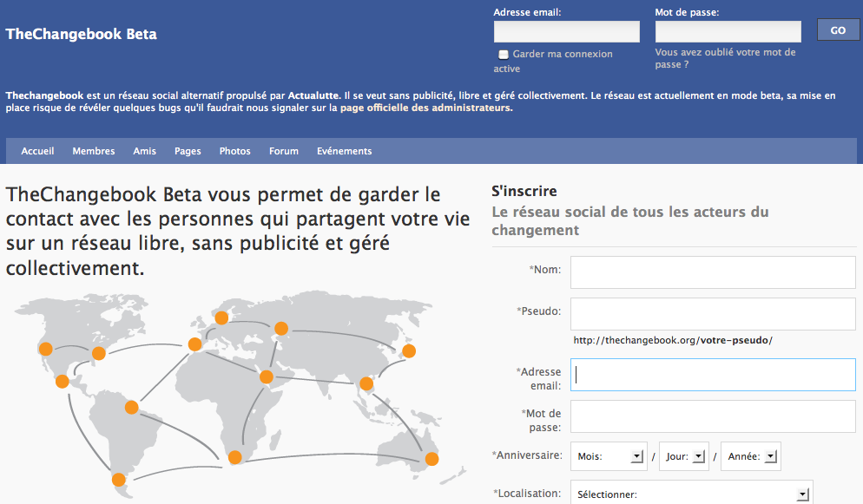Open the 'page officielle des administrateurs' link
The width and height of the screenshot is (863, 504).
coord(425,108)
